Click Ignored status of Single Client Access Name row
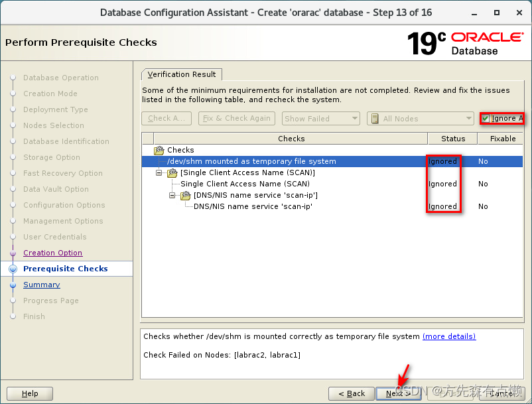Screen dimensions: 532x404 pos(442,184)
